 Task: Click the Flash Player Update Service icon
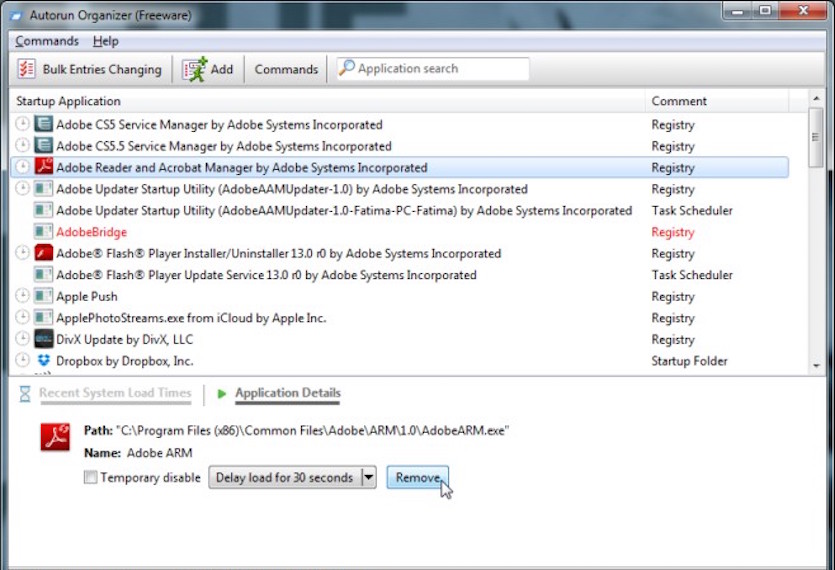44,274
